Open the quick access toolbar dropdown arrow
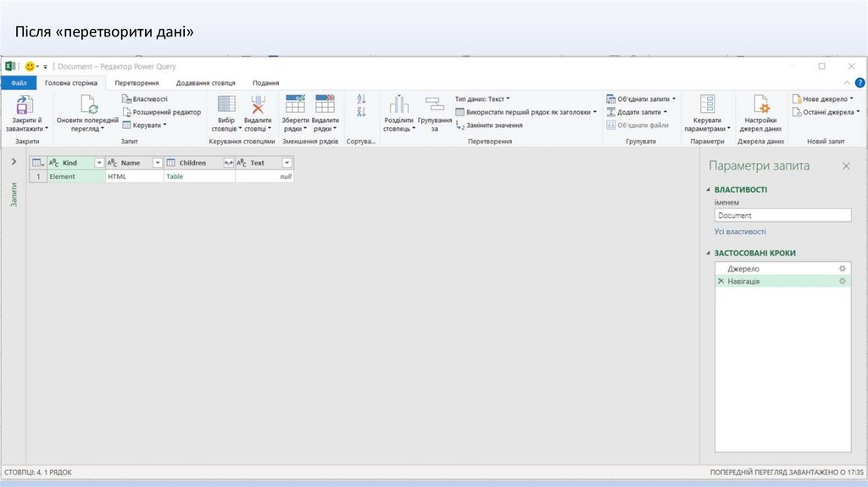 [x=46, y=67]
